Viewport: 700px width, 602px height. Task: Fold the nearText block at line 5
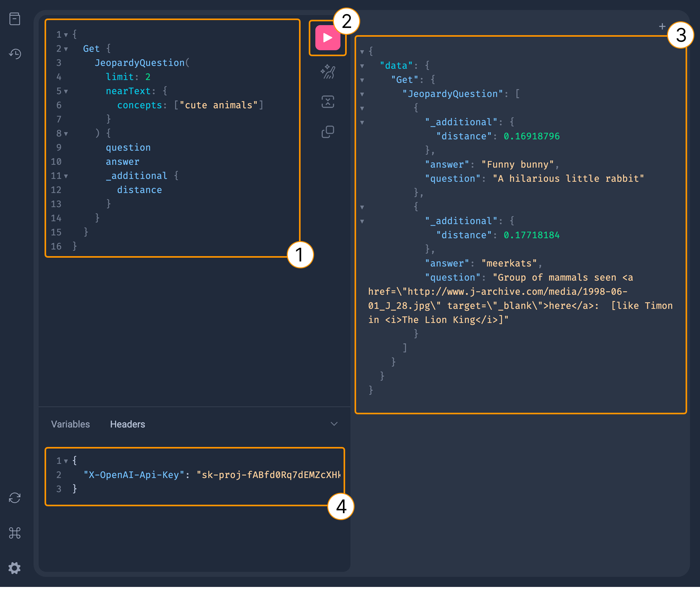tap(66, 91)
